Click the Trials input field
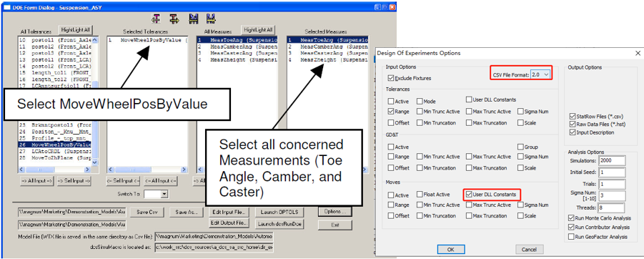Viewport: 644px width, 259px height. click(x=612, y=184)
